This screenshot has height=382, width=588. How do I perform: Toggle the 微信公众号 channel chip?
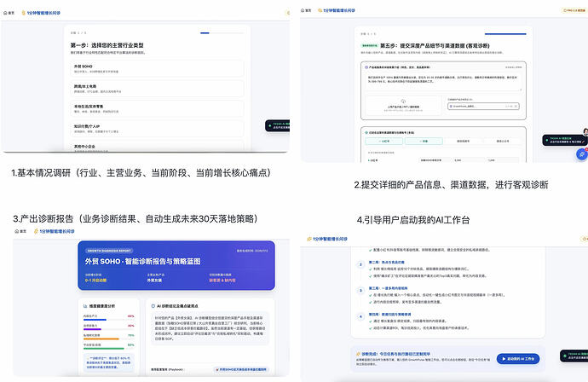[503, 141]
